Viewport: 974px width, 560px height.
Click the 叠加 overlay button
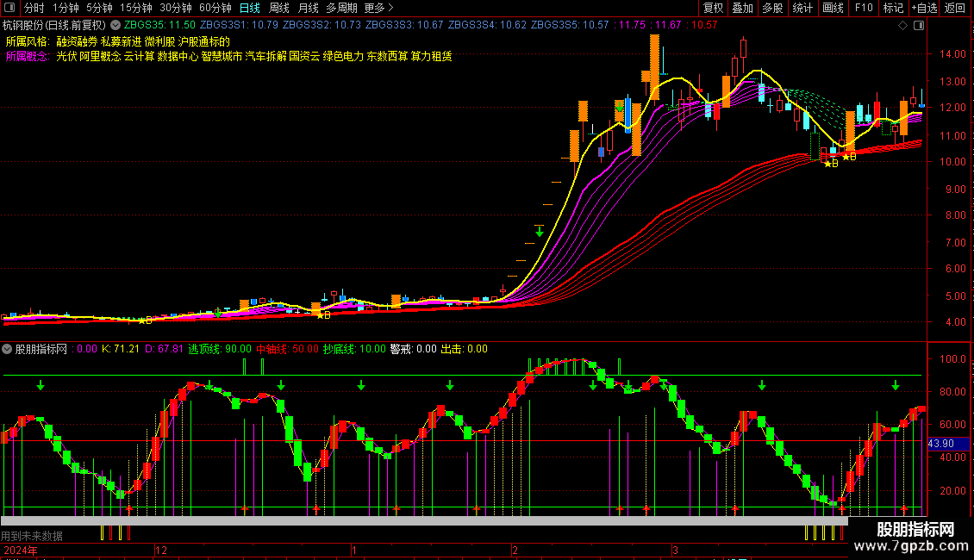[x=743, y=8]
